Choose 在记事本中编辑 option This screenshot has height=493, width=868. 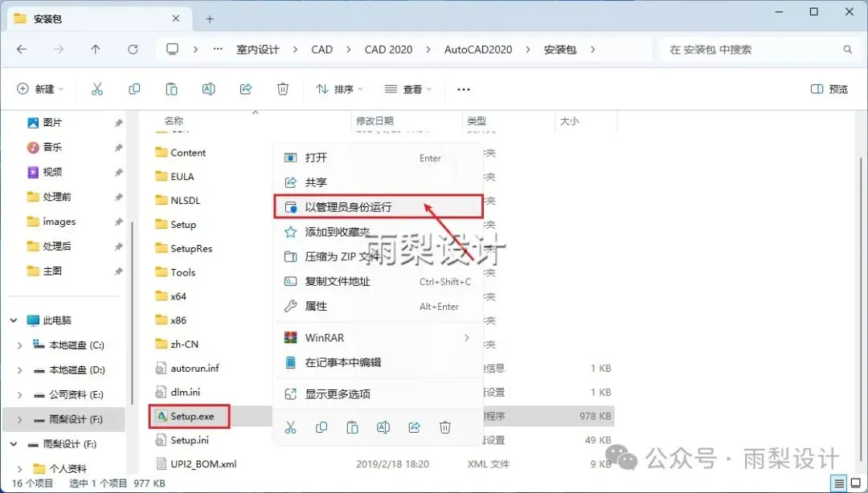pos(379,362)
